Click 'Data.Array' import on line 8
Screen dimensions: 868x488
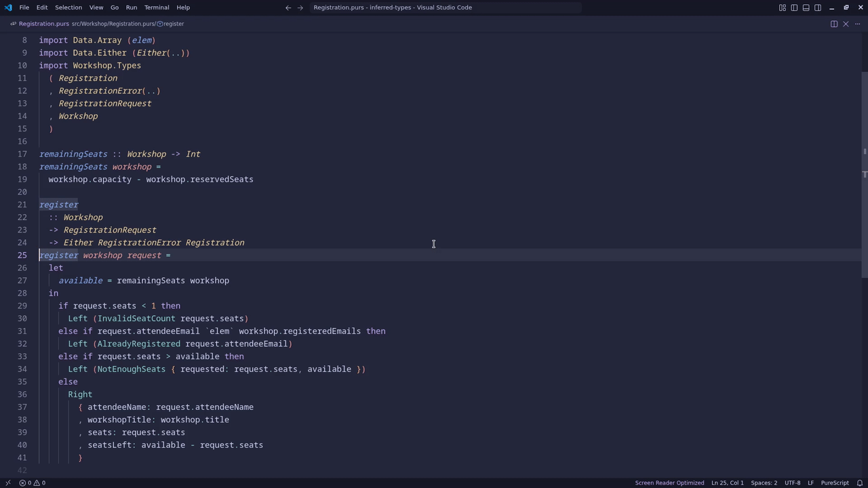[98, 40]
